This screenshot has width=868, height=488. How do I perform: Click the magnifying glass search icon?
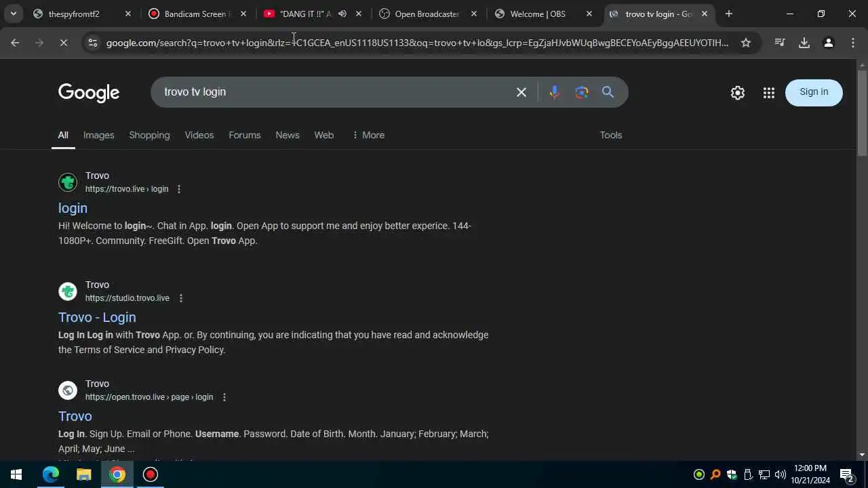(x=608, y=92)
